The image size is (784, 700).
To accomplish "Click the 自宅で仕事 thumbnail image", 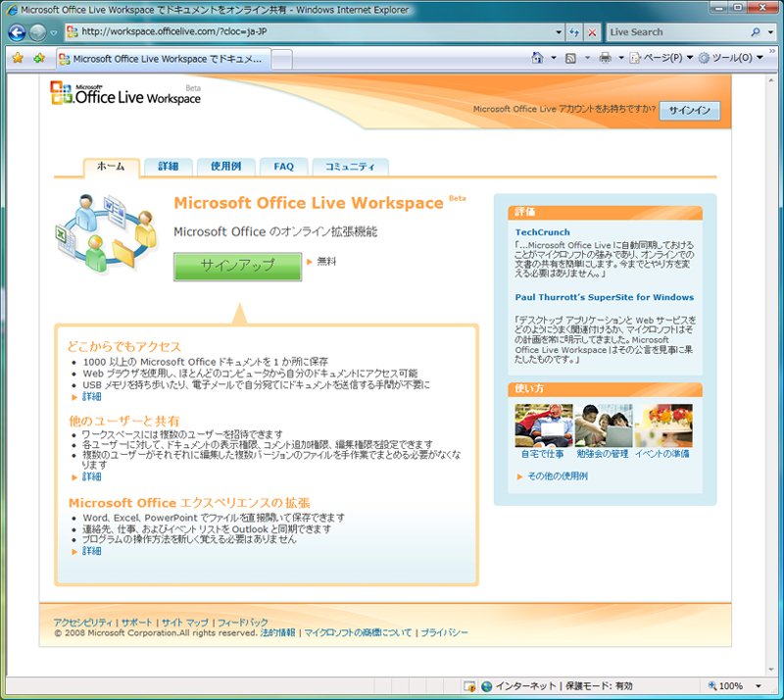I will pos(544,425).
